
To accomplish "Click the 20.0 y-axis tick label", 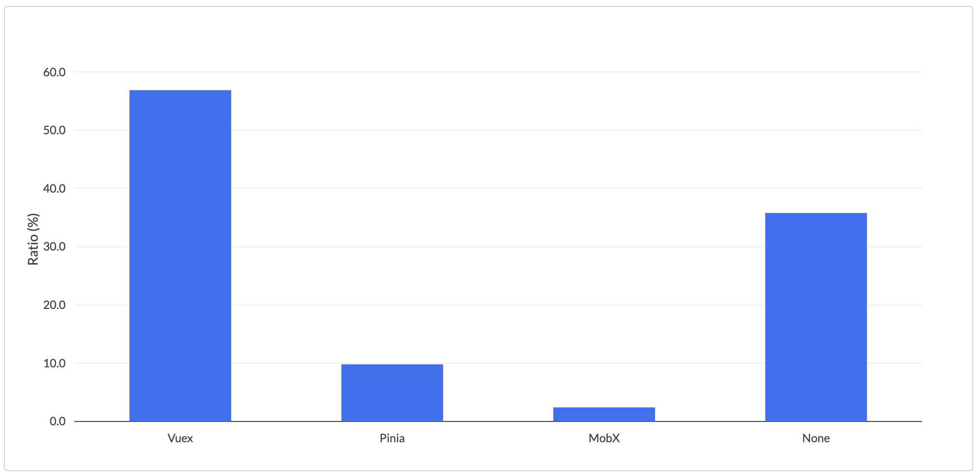I will pos(55,305).
